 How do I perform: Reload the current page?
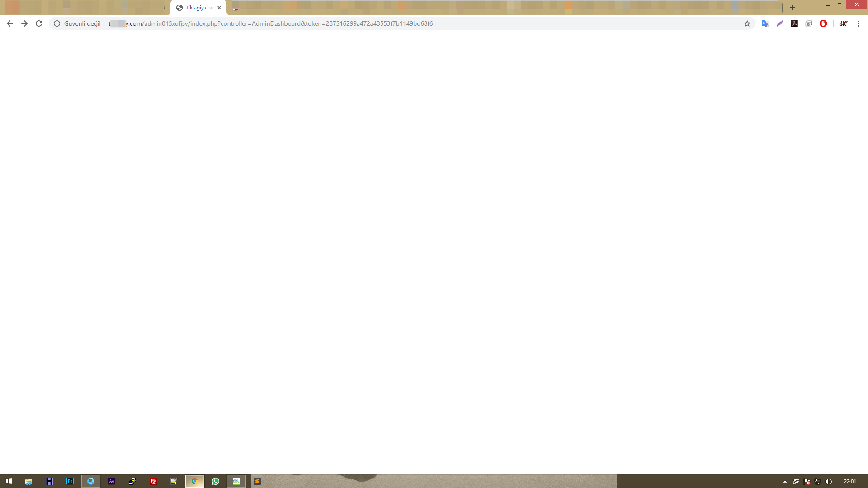39,23
